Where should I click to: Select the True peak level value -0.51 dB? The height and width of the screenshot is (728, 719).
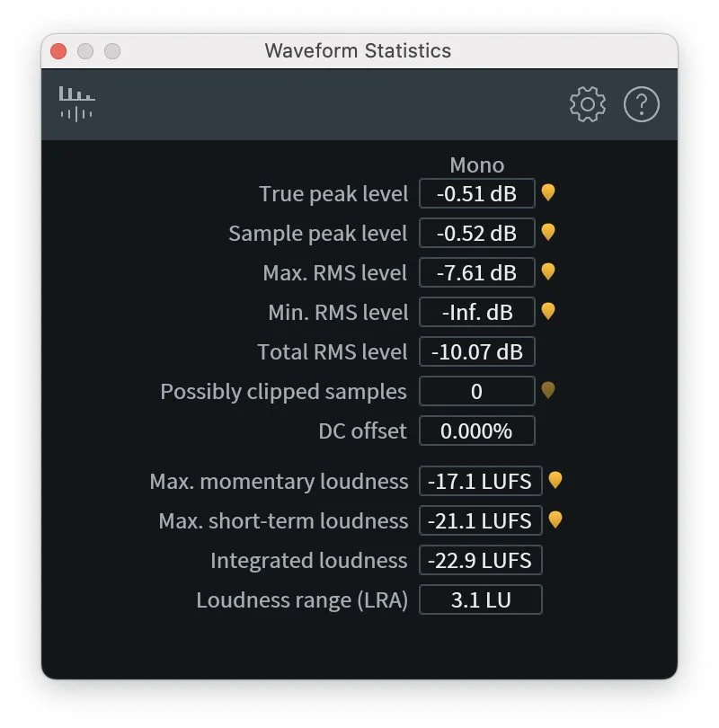click(476, 193)
